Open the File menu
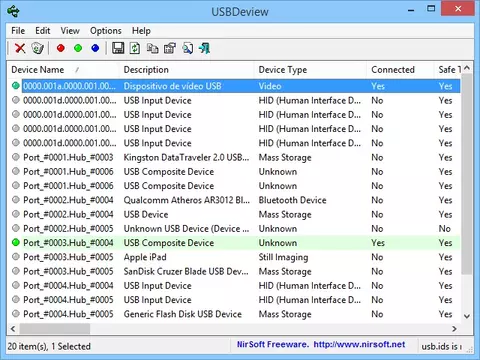 coord(18,31)
